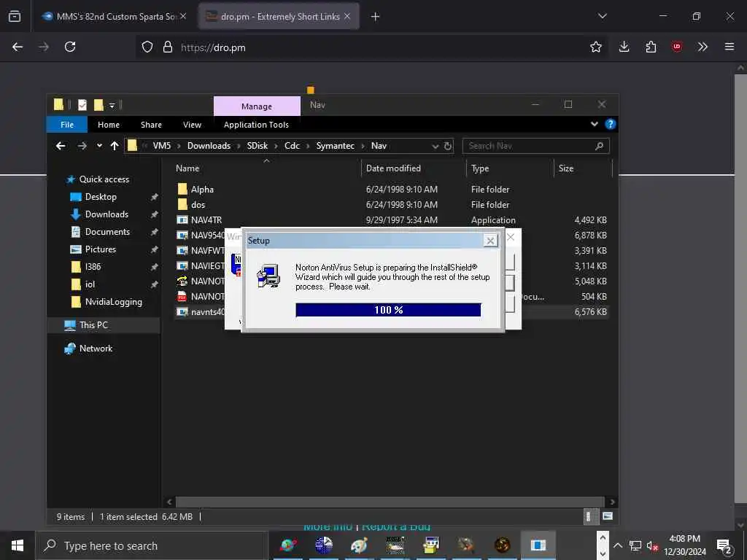This screenshot has height=560, width=747.
Task: Expand the Explorer ribbon chevron
Action: (x=594, y=124)
